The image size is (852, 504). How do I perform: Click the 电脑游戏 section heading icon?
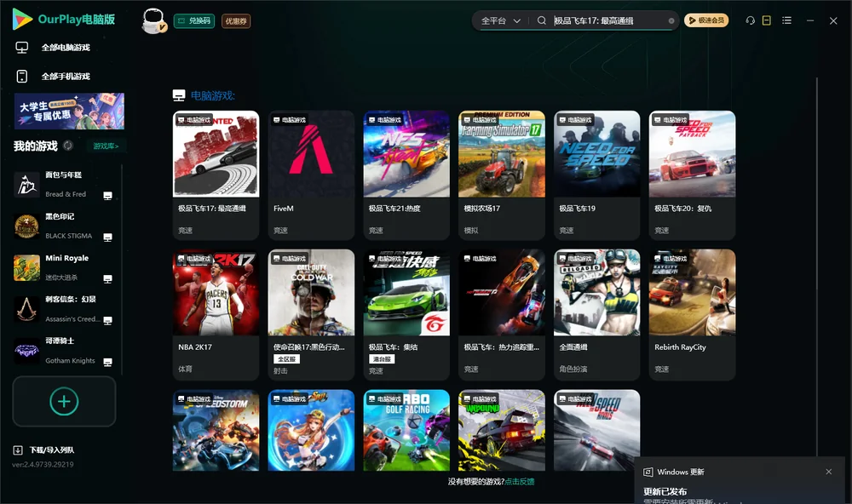pos(179,95)
